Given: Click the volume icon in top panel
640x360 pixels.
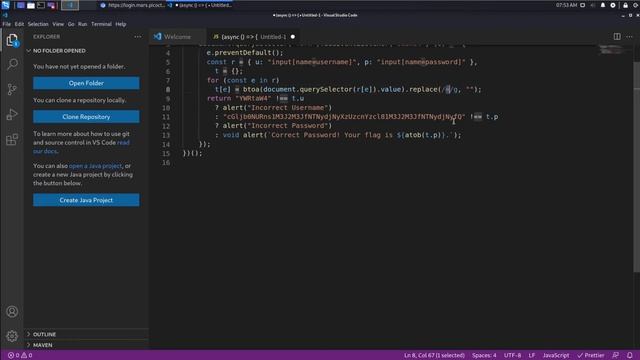Looking at the screenshot, I should [593, 5].
